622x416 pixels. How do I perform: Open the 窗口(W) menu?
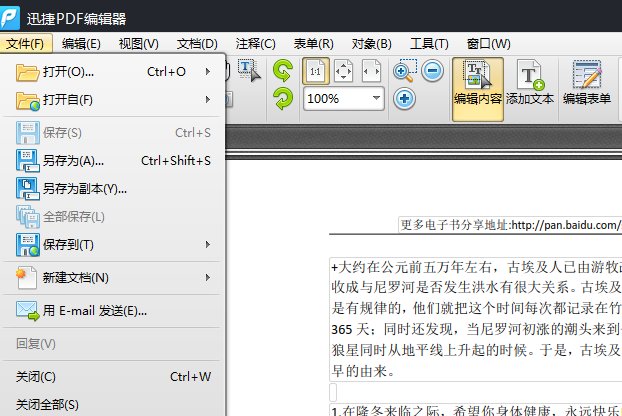click(x=489, y=43)
